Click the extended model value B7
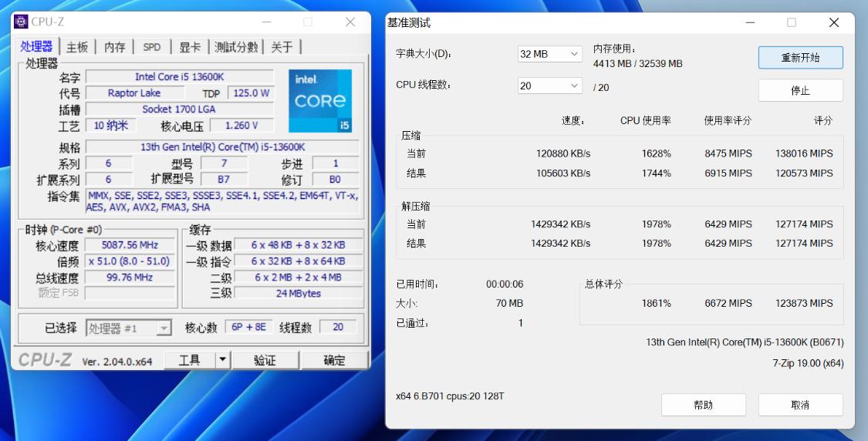Image resolution: width=868 pixels, height=441 pixels. click(x=224, y=180)
